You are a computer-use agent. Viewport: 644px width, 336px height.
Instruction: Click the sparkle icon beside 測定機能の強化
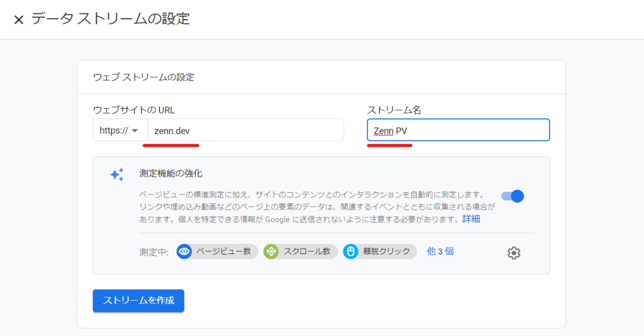[117, 175]
